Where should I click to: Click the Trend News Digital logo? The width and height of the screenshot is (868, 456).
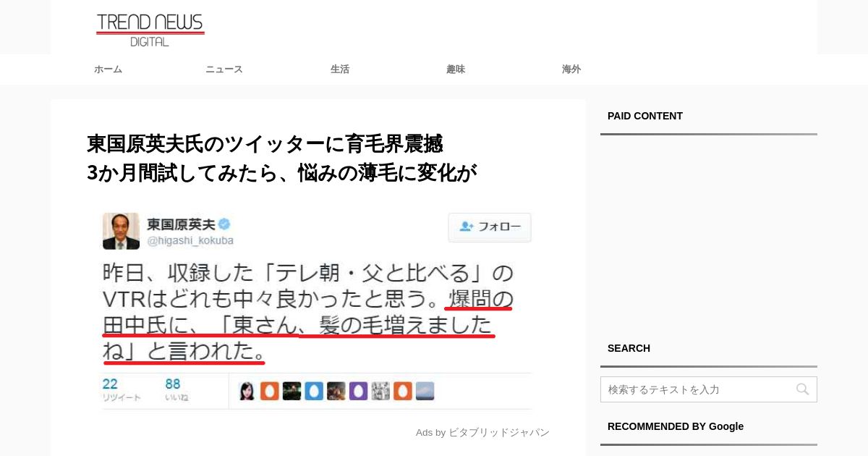[x=150, y=30]
